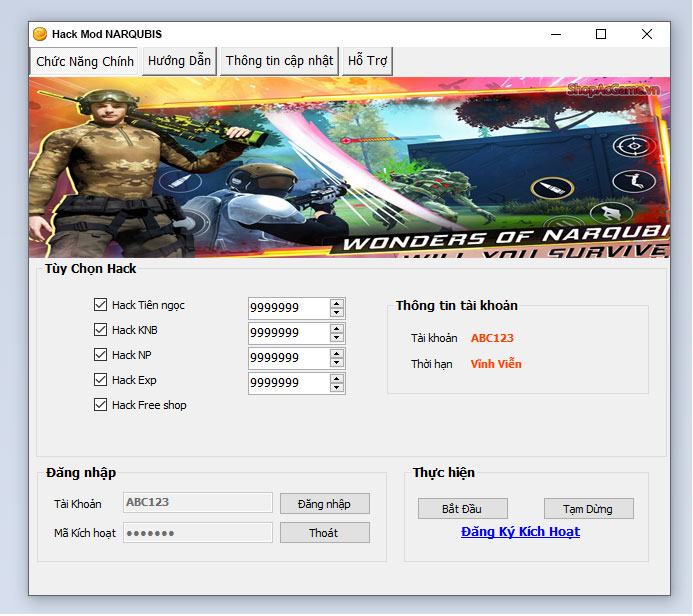Image resolution: width=693 pixels, height=616 pixels.
Task: Switch to the Chức Năng Chính tab
Action: tap(85, 61)
